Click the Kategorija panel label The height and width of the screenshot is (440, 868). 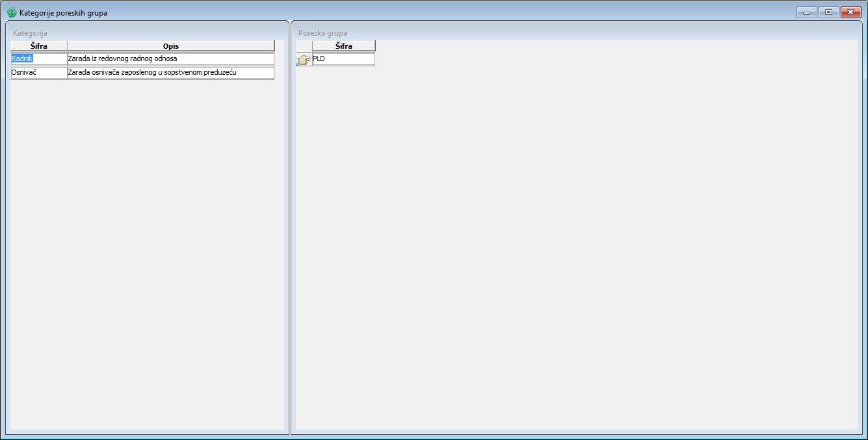[30, 33]
